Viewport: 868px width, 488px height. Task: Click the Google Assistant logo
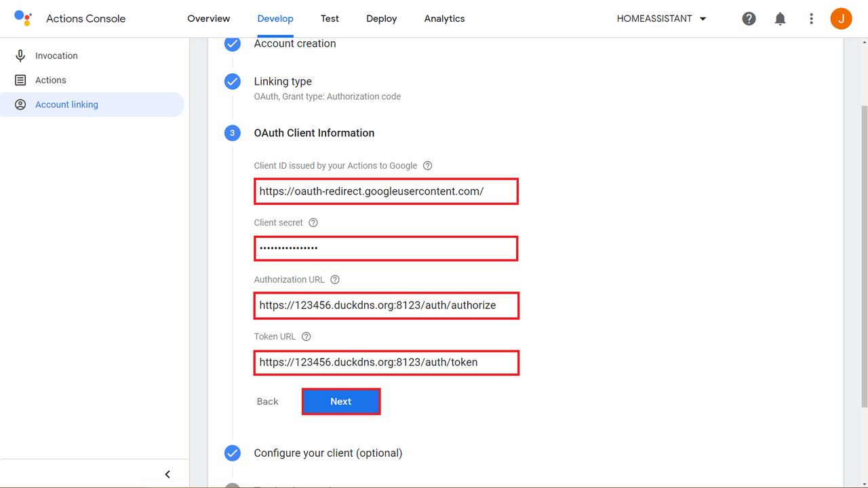[23, 18]
